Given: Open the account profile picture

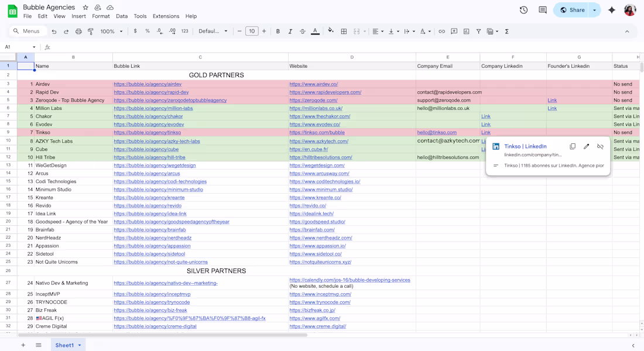Looking at the screenshot, I should pos(630,10).
